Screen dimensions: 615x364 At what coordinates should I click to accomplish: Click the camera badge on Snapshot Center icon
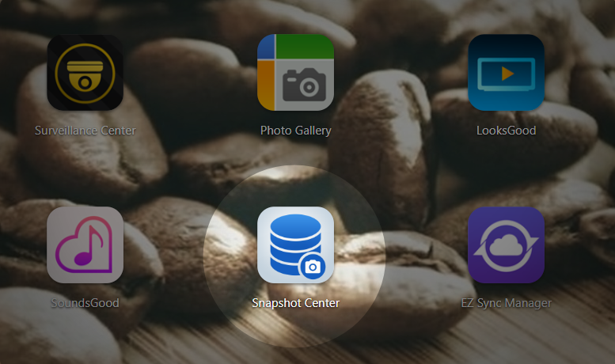click(313, 267)
